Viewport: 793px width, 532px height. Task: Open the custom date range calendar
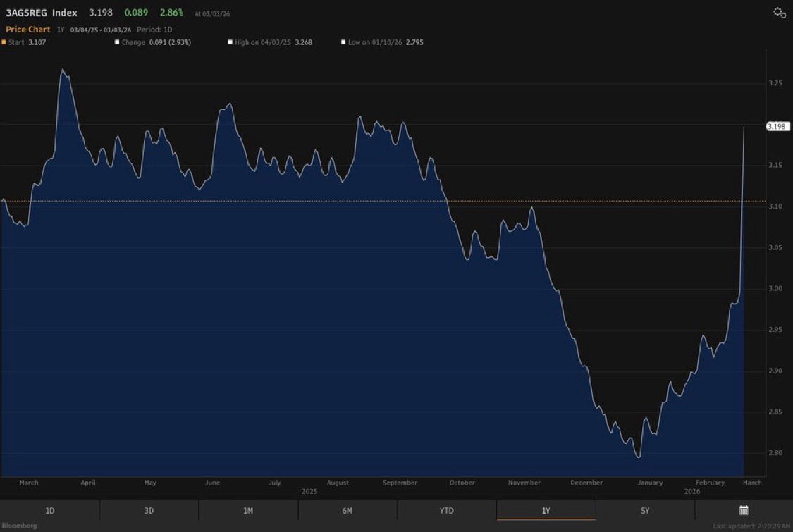coord(744,510)
